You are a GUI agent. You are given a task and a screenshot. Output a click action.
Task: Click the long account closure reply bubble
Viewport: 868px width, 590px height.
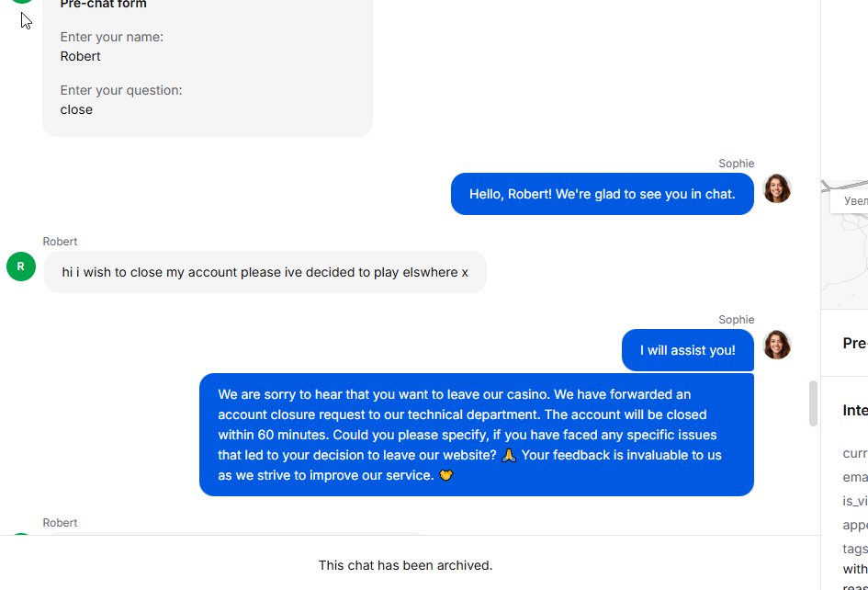[476, 435]
